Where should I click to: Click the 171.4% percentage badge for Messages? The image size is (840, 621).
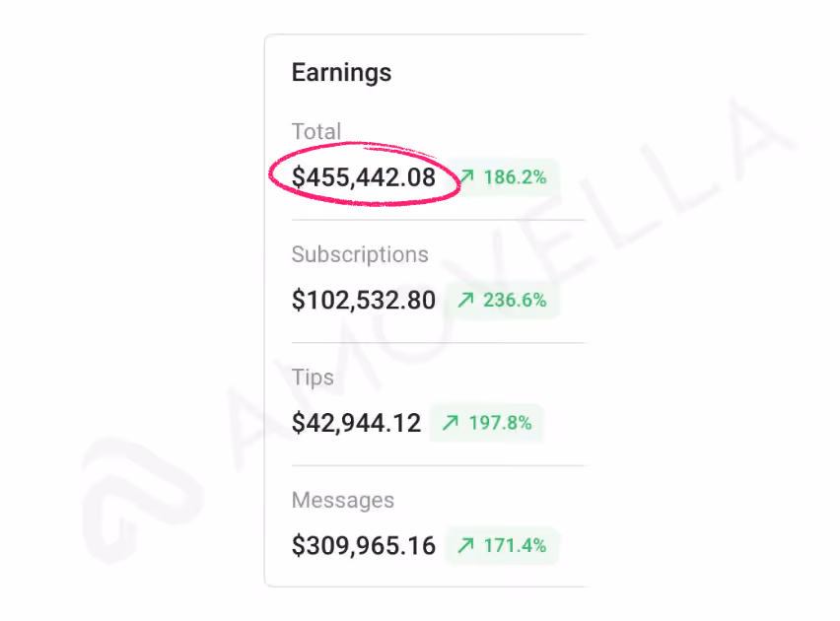click(501, 546)
